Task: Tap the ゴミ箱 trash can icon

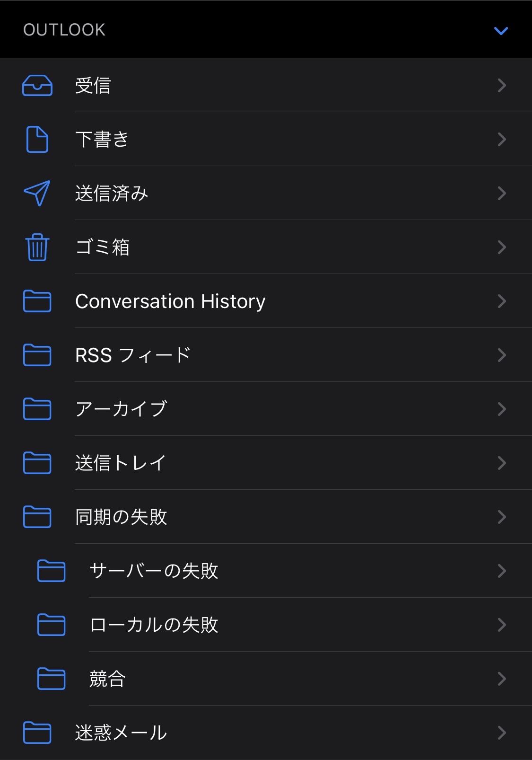Action: point(37,247)
